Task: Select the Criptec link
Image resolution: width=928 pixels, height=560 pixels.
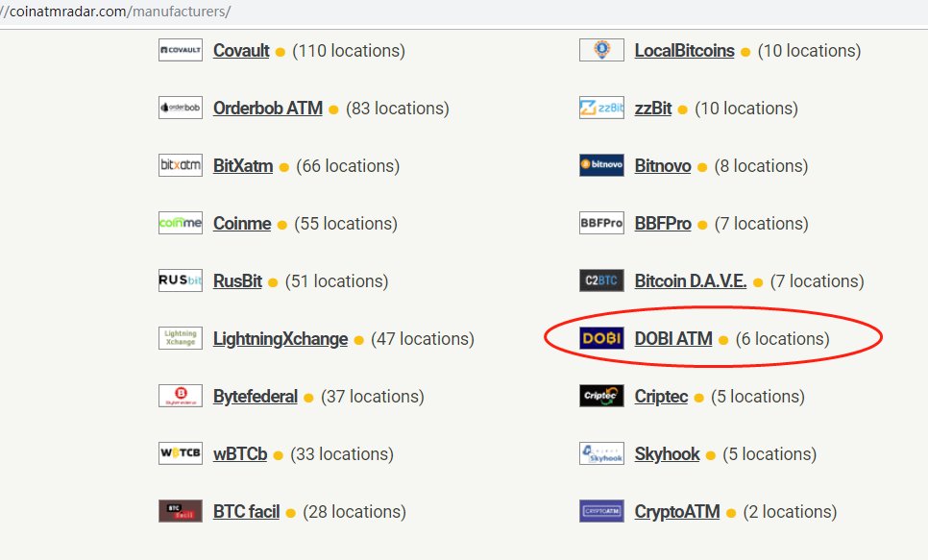Action: (x=661, y=397)
